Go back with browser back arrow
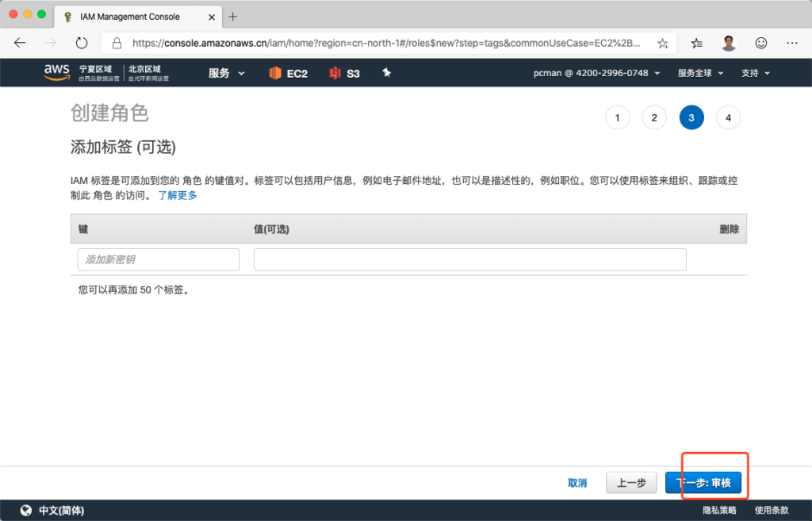 (21, 43)
